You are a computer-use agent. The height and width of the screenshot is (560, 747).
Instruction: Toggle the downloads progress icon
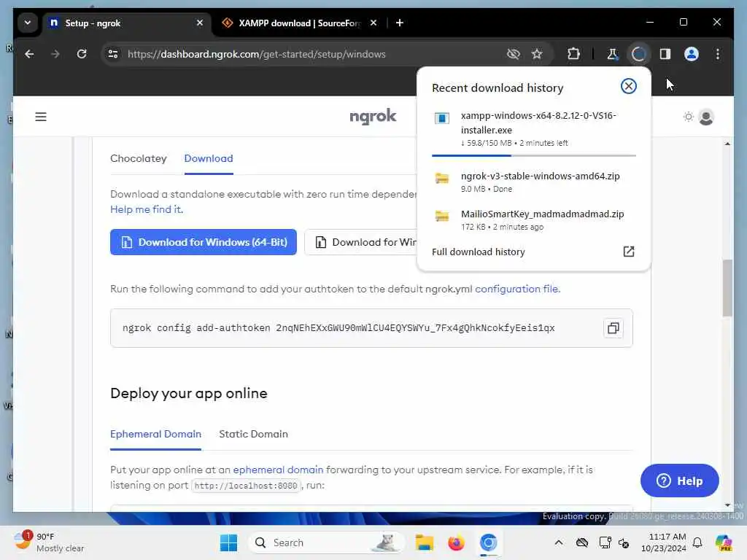(638, 54)
